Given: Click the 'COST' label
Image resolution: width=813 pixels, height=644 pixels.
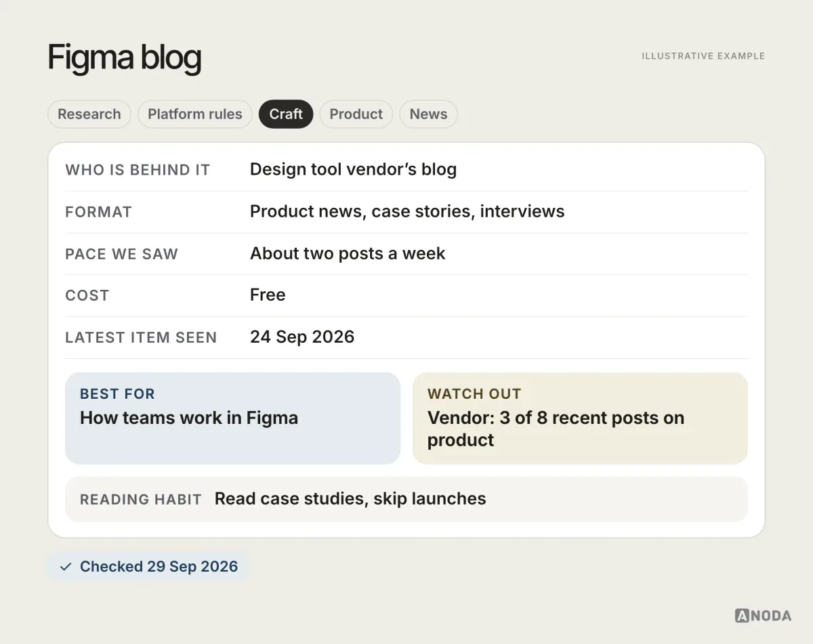Looking at the screenshot, I should tap(87, 295).
